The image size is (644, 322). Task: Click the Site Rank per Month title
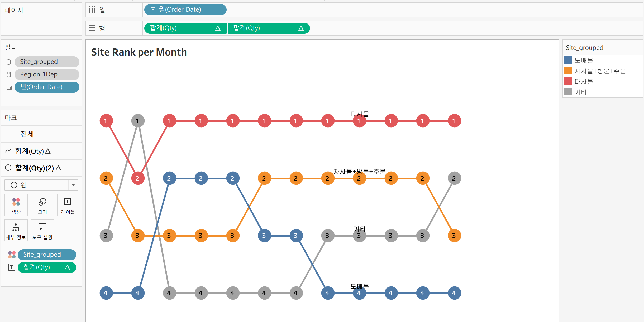point(139,52)
